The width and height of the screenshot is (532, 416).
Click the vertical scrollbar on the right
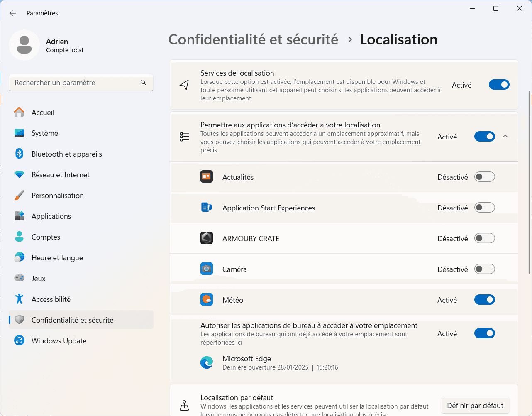point(529,182)
